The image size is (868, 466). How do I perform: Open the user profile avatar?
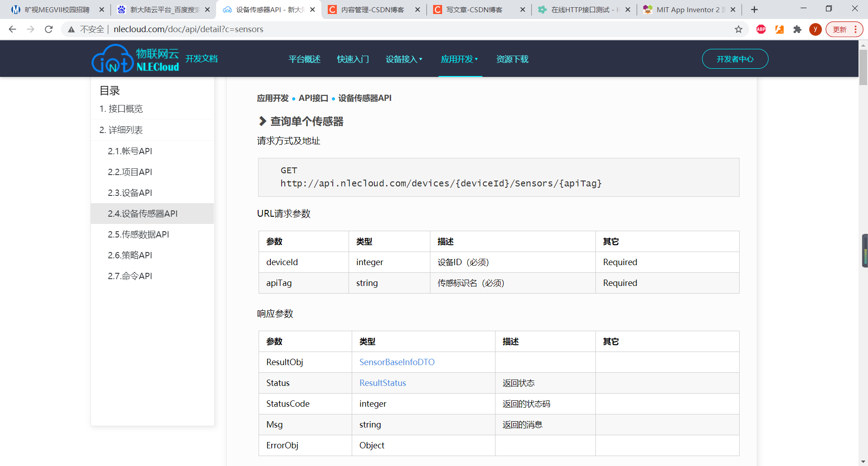coord(816,29)
